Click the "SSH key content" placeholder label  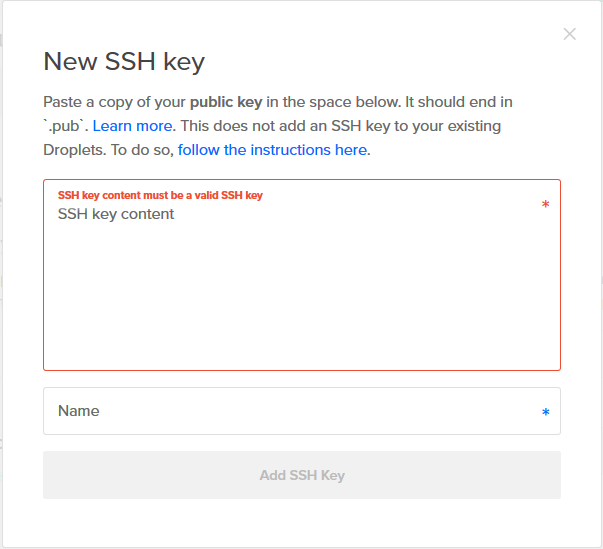click(x=116, y=214)
